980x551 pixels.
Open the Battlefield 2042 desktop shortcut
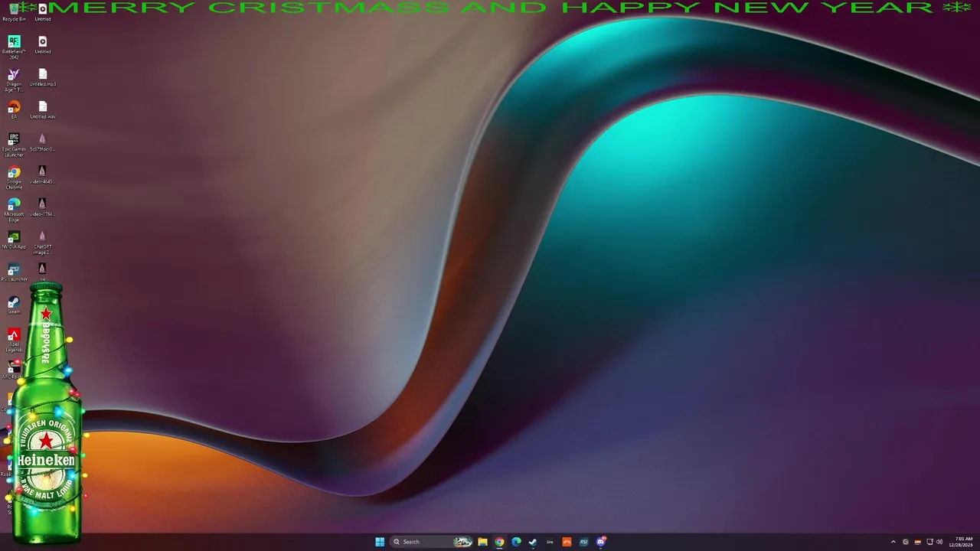coord(14,46)
